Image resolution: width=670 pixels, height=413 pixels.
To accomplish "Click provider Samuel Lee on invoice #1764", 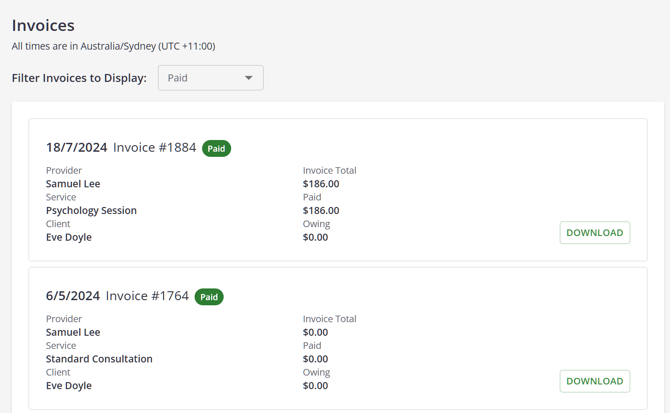I will (x=73, y=332).
